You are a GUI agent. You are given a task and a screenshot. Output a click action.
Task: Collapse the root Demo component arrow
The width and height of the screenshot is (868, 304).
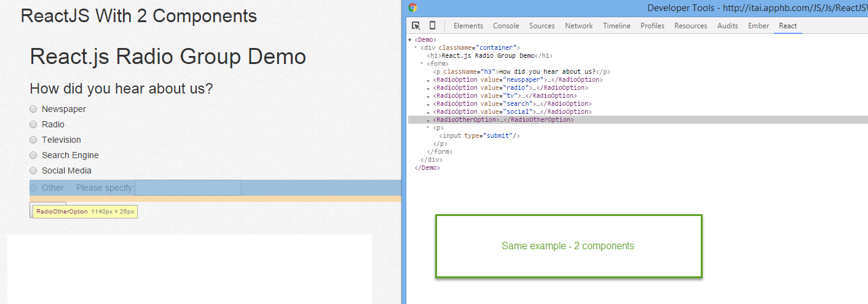[410, 40]
